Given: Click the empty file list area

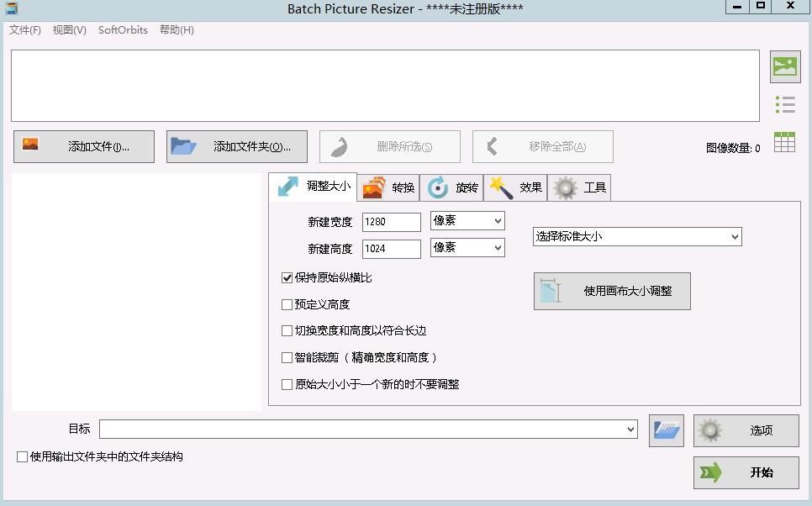Looking at the screenshot, I should click(385, 86).
